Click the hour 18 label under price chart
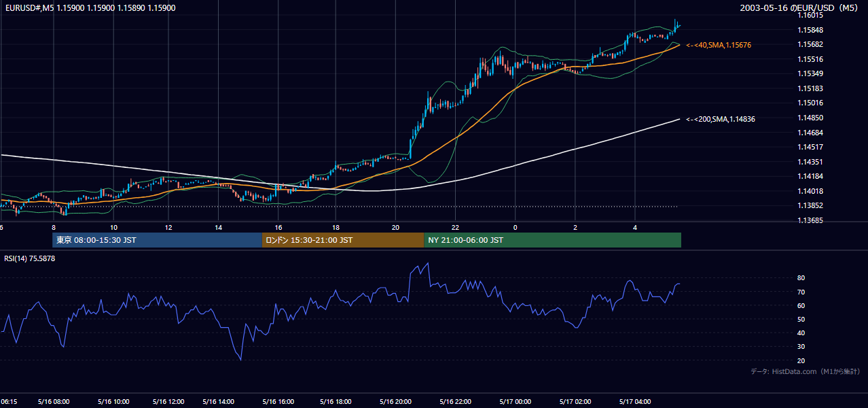 [x=336, y=227]
